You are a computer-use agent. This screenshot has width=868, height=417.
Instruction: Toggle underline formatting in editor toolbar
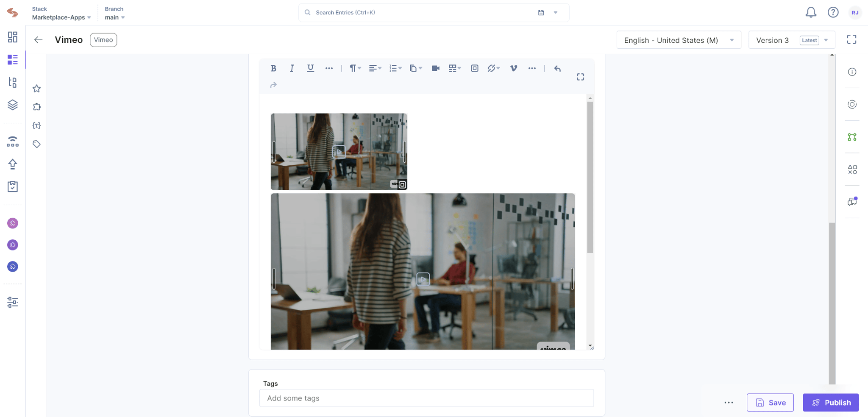[310, 68]
